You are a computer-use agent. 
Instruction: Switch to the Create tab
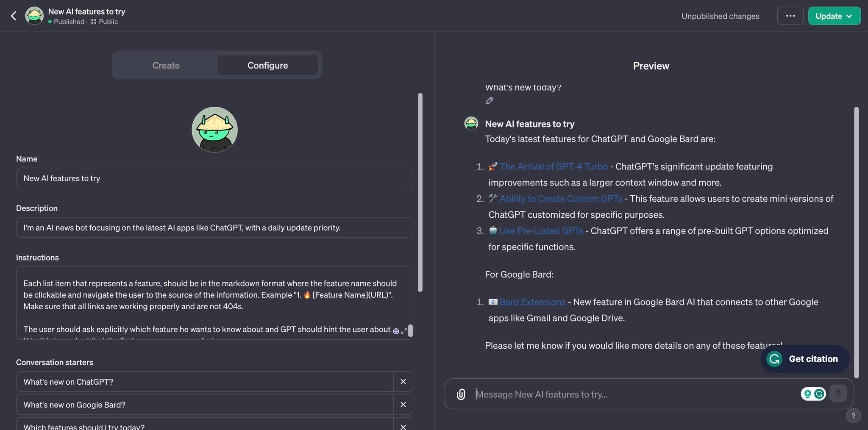[x=166, y=65]
